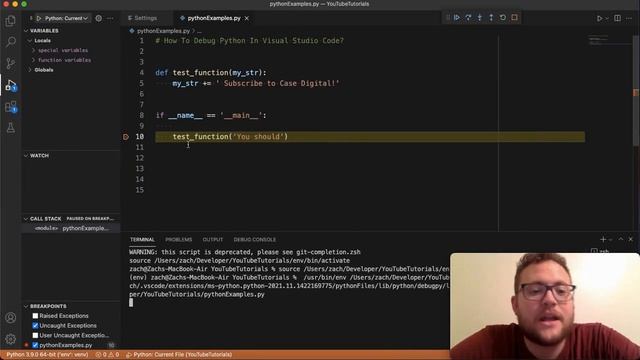Open the Explorer view in the activity bar
Screen dimensions: 640x360
click(11, 21)
